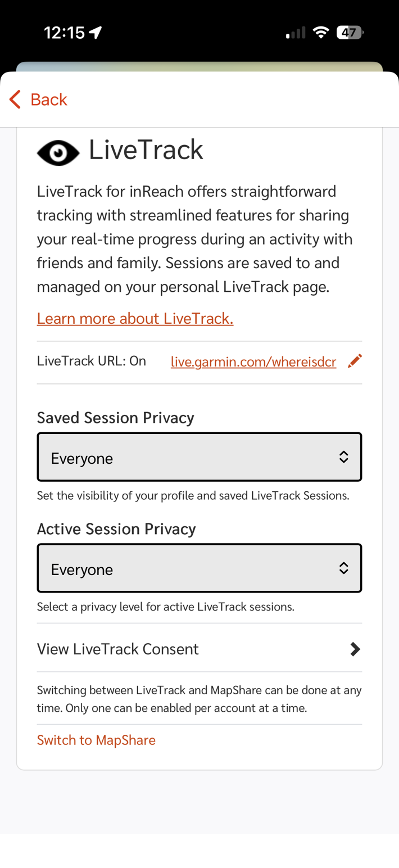Tap the cellular signal bars icon
The image size is (399, 868).
(x=296, y=33)
